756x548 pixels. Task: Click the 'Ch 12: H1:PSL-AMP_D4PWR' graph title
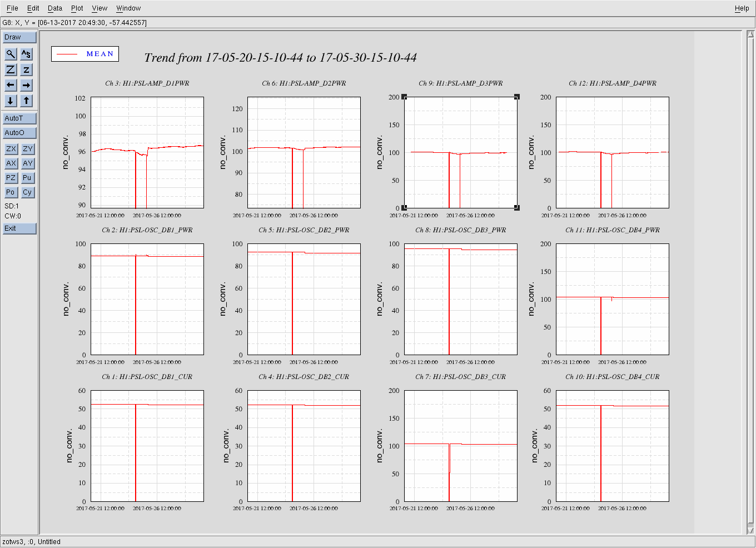(613, 83)
